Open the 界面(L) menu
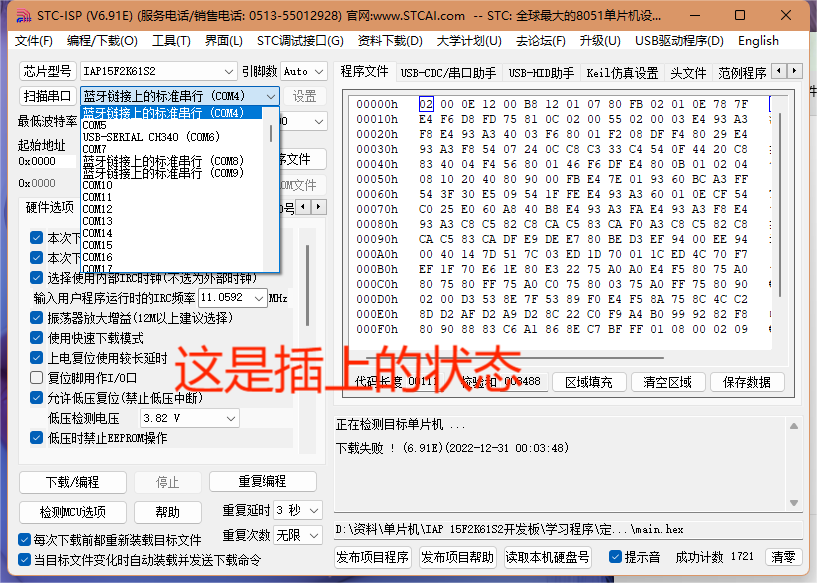Screen dimensions: 817x583 click(224, 41)
